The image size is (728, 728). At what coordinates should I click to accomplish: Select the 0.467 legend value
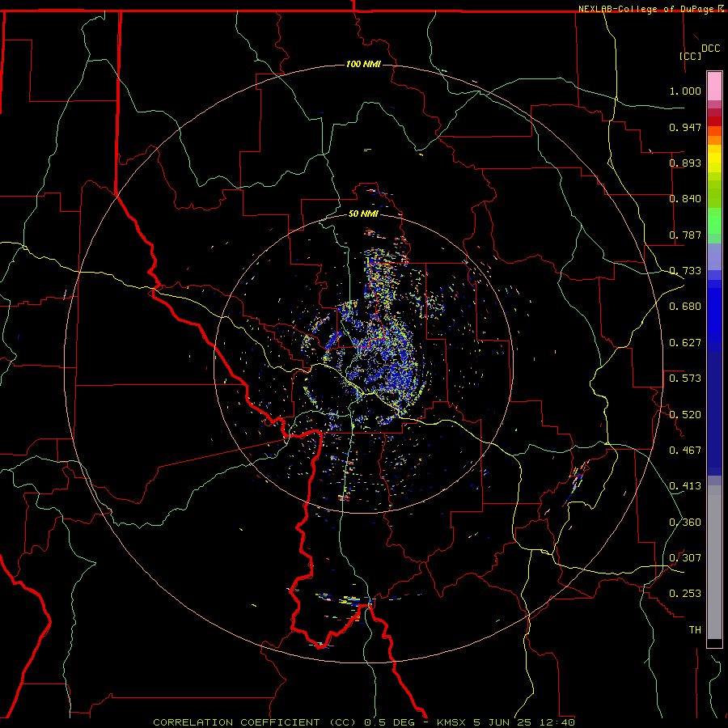tap(685, 451)
